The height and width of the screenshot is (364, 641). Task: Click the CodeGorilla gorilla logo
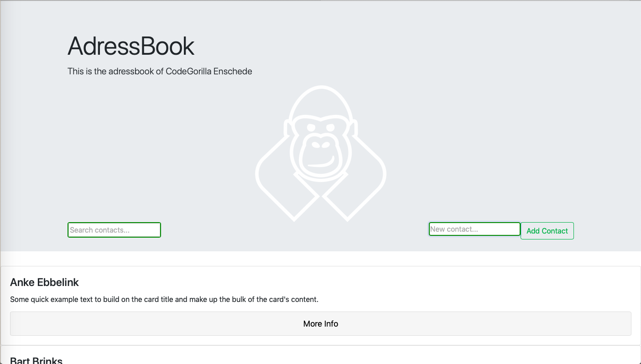pyautogui.click(x=321, y=154)
